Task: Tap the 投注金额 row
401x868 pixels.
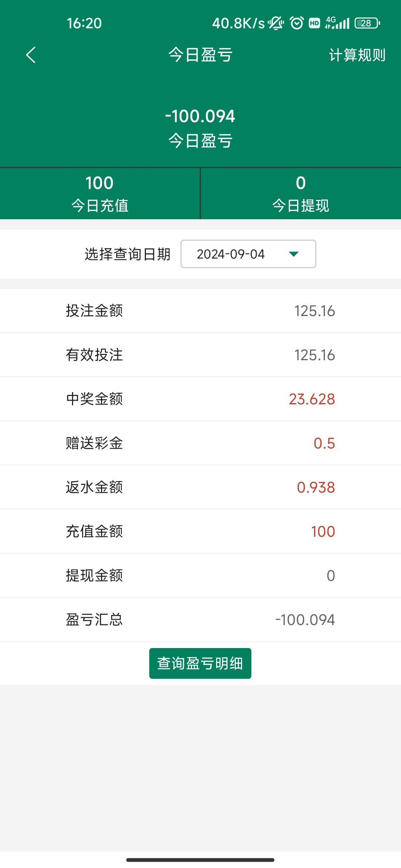Action: [200, 311]
